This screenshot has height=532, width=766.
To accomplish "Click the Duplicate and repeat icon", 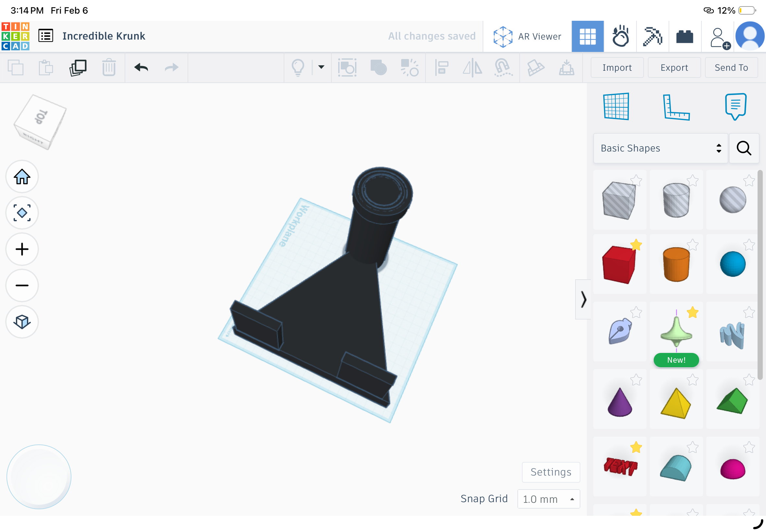I will (x=78, y=68).
